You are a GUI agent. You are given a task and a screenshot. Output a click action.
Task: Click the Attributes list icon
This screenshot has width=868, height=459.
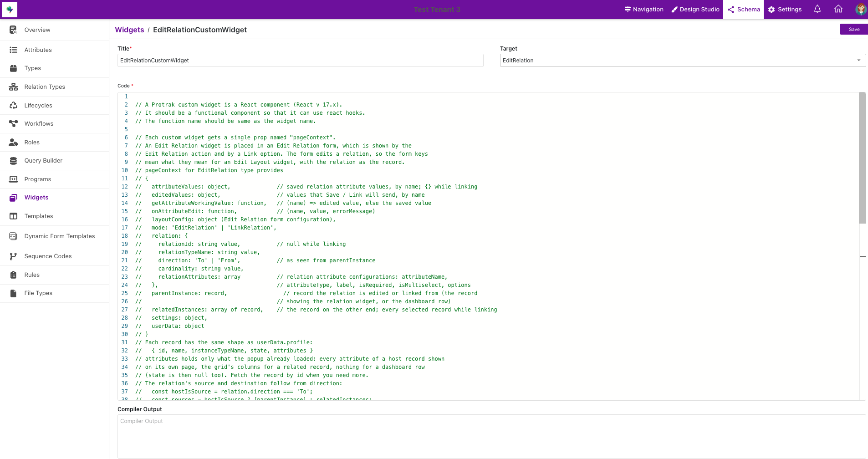(x=13, y=50)
